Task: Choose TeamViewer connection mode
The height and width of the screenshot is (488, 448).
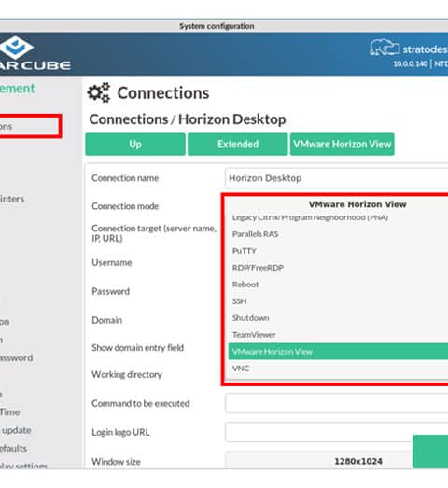Action: [x=254, y=335]
